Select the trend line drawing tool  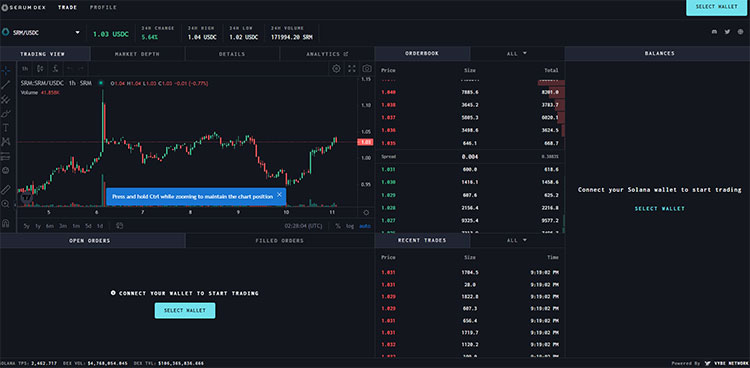[x=6, y=85]
